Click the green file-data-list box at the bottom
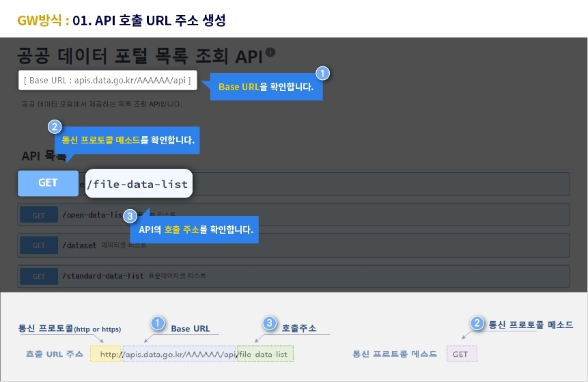Viewport: 588px width, 382px height. click(x=265, y=354)
